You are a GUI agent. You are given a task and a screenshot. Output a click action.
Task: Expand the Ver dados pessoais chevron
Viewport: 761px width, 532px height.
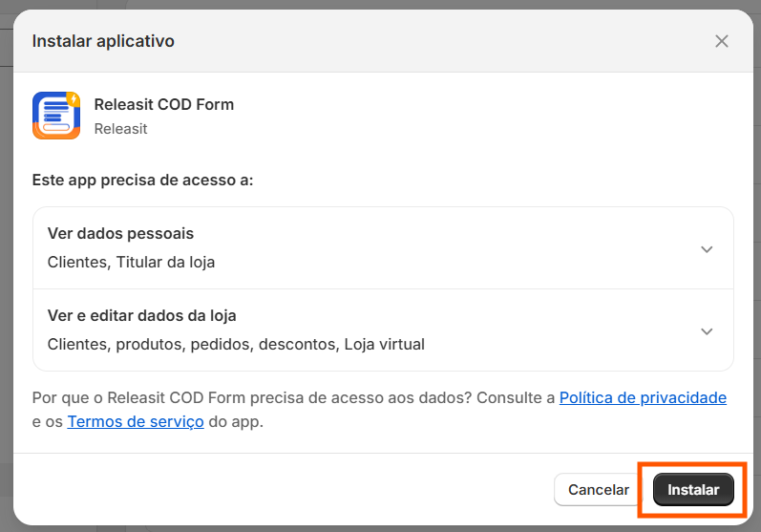(707, 249)
